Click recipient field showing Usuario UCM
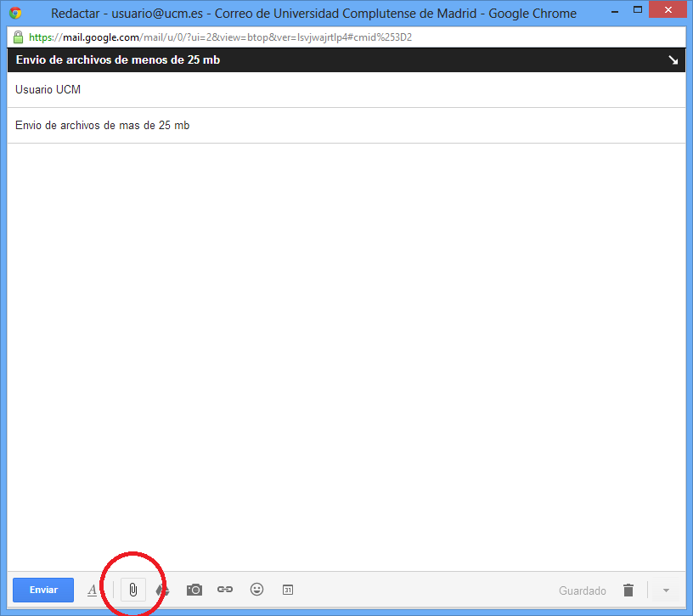The width and height of the screenshot is (693, 616). 346,90
